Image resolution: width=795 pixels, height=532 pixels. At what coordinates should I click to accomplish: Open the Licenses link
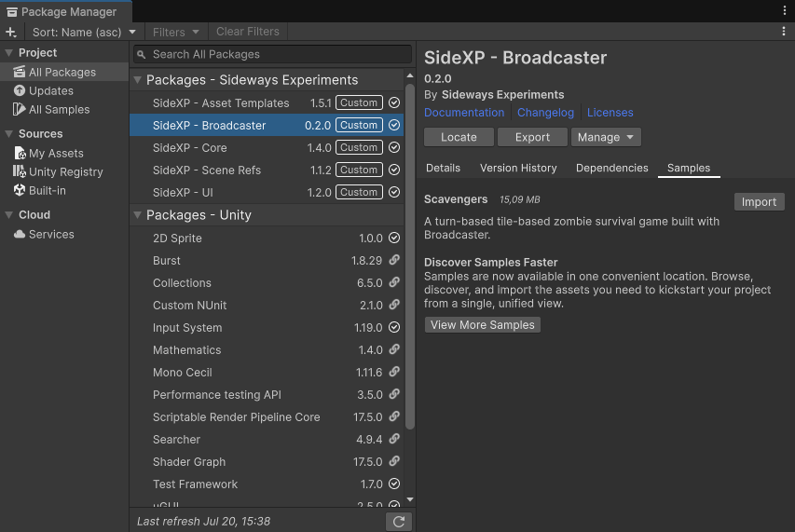pyautogui.click(x=610, y=113)
